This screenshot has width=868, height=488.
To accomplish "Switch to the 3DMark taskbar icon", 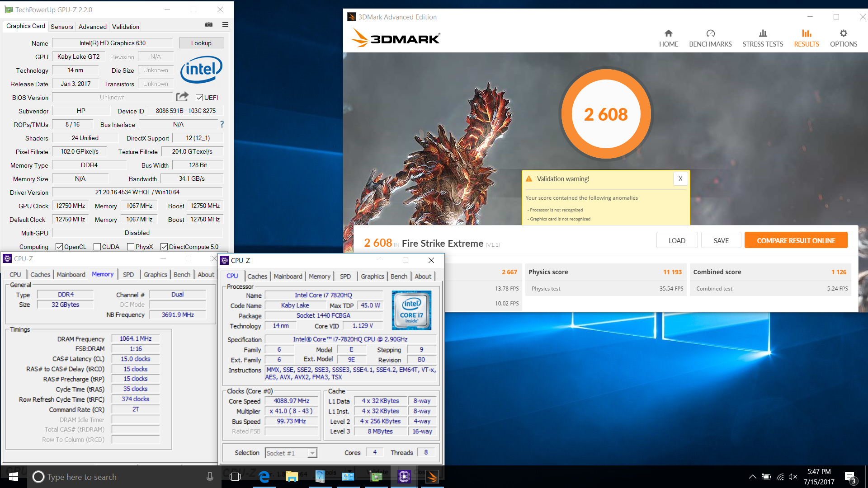I will (432, 477).
